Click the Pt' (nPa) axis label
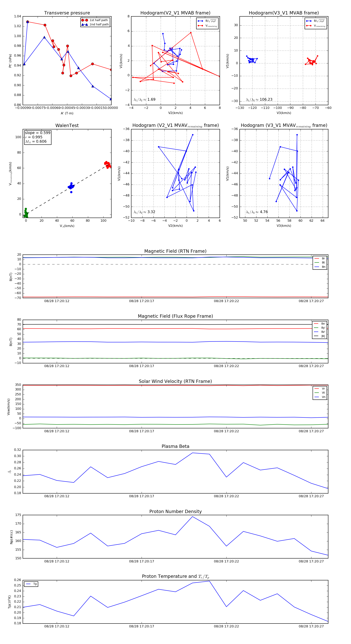Screen dimensions: 351x644 [10, 61]
